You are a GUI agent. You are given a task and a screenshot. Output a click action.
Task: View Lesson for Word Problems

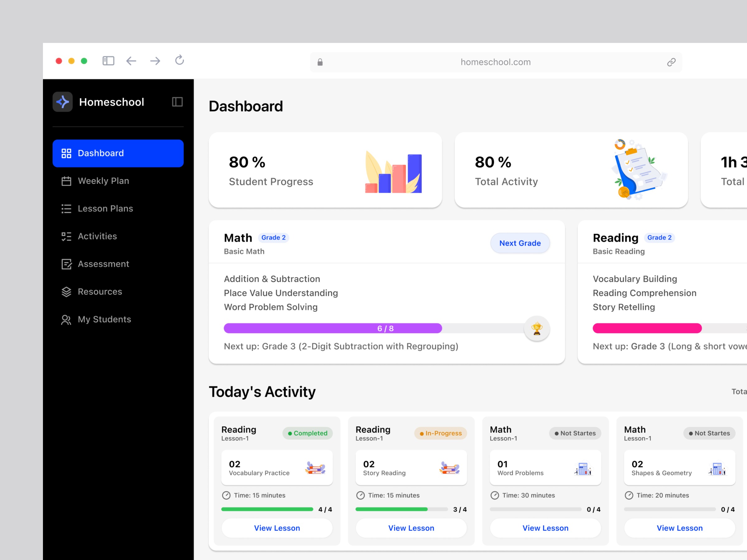(x=545, y=528)
